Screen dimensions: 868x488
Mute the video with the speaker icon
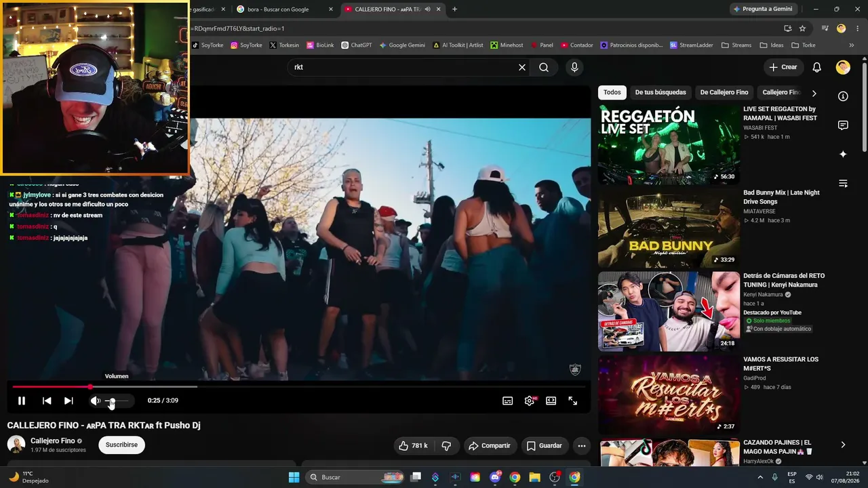95,401
